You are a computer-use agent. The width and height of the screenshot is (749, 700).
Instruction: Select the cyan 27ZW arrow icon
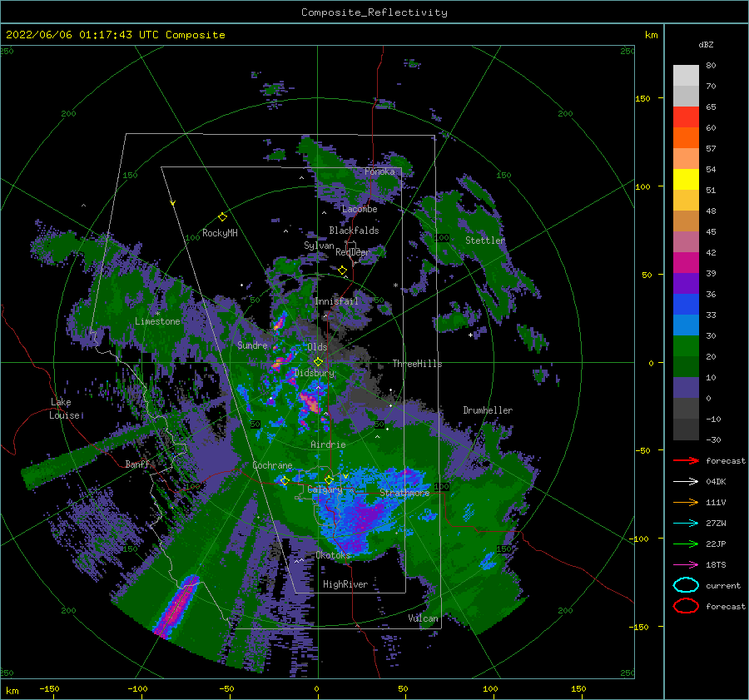686,524
